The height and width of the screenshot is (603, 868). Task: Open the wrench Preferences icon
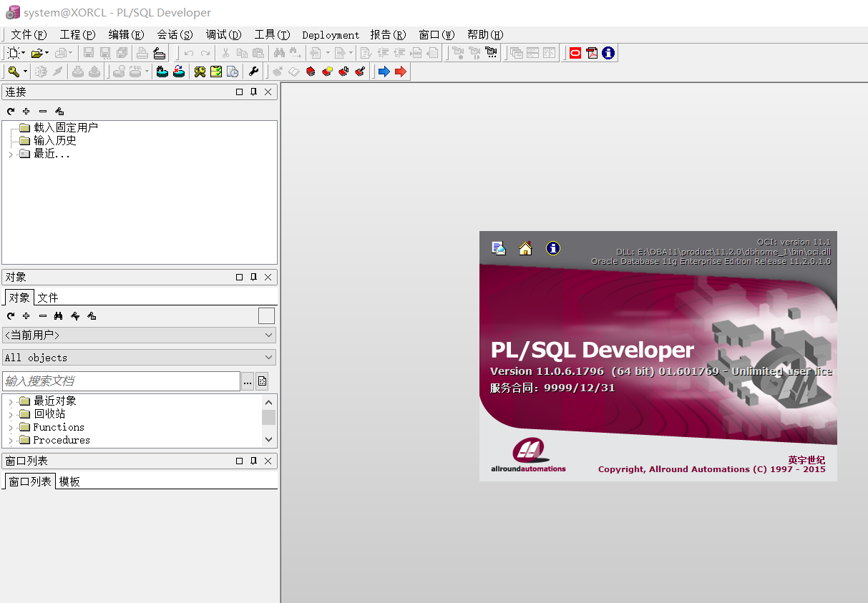coord(253,72)
